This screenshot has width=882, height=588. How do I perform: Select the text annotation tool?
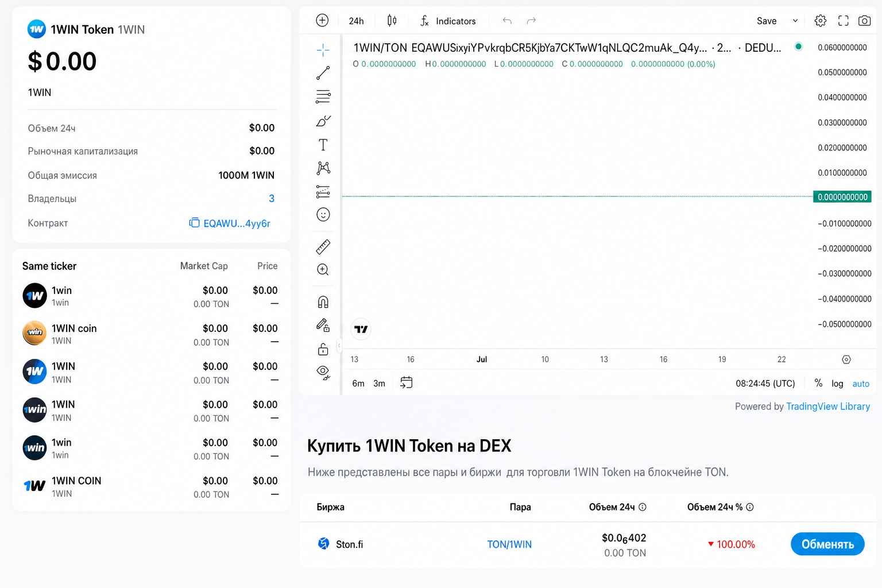tap(323, 145)
